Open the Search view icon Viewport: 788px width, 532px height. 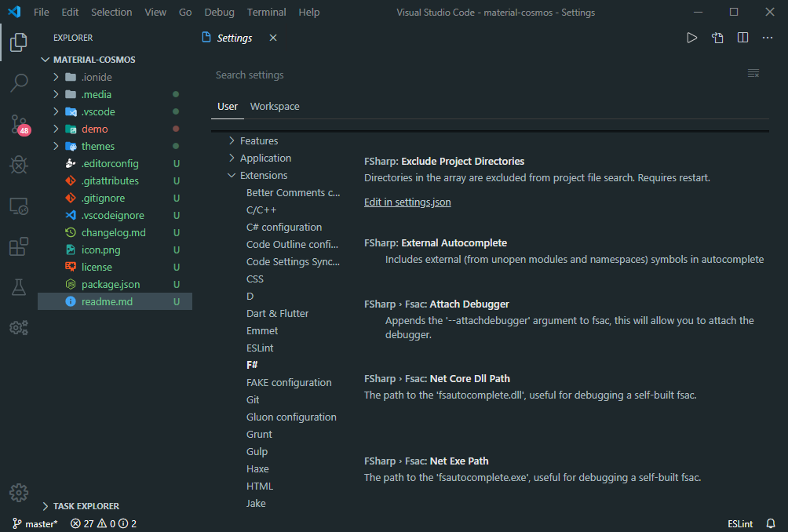point(19,82)
